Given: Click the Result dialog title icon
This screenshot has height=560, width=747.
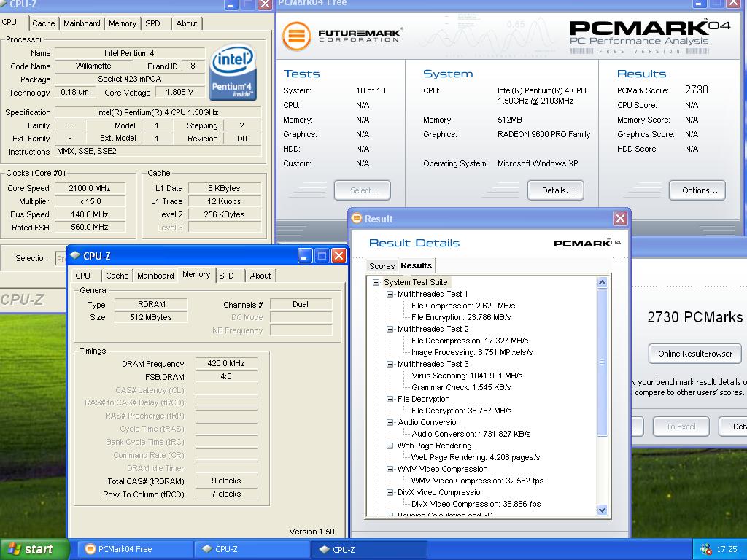Looking at the screenshot, I should coord(356,219).
